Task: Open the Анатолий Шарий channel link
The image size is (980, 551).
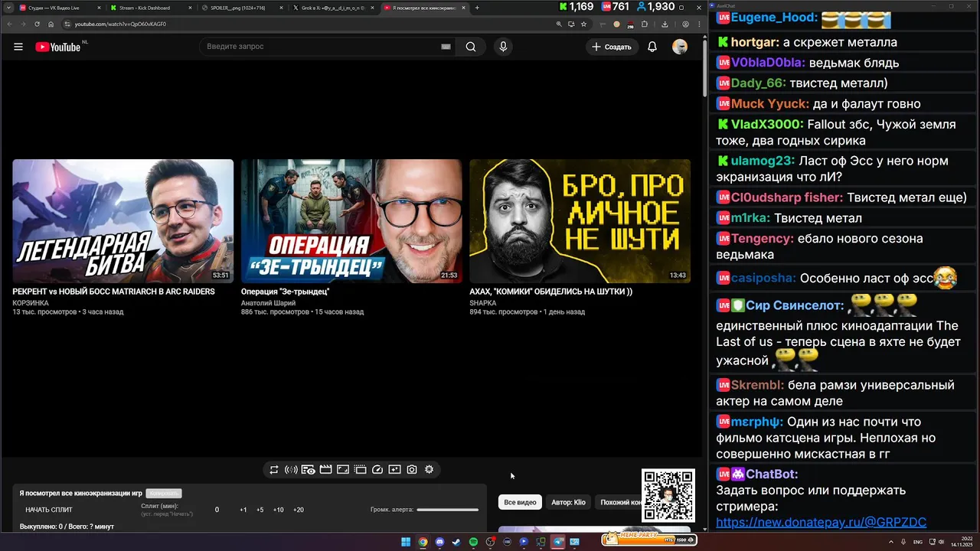Action: pos(268,303)
